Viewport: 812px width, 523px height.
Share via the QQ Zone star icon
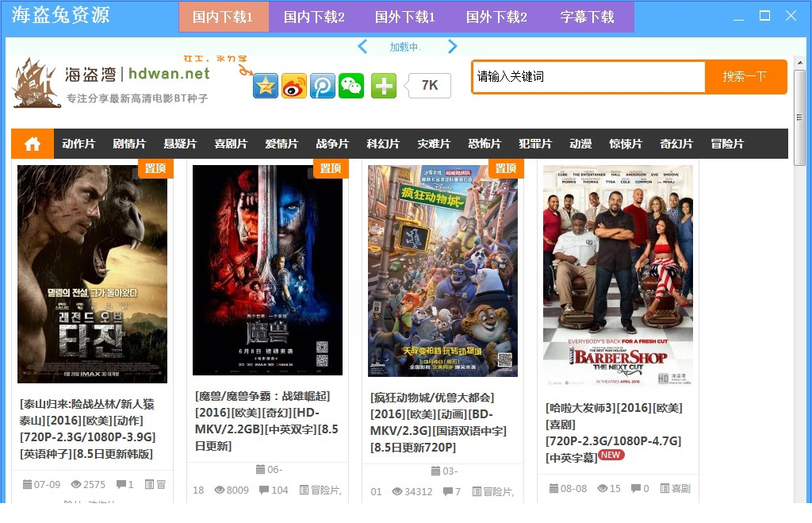266,86
